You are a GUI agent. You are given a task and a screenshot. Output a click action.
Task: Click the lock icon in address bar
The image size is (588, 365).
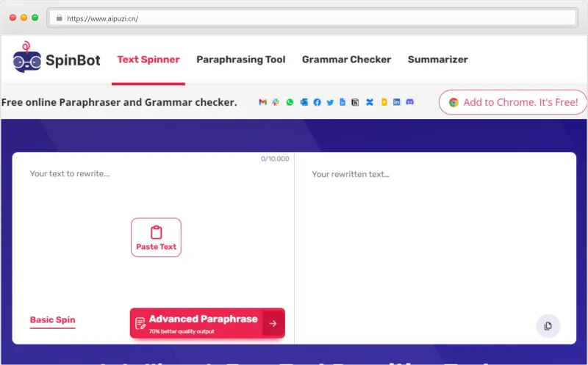[x=59, y=18]
